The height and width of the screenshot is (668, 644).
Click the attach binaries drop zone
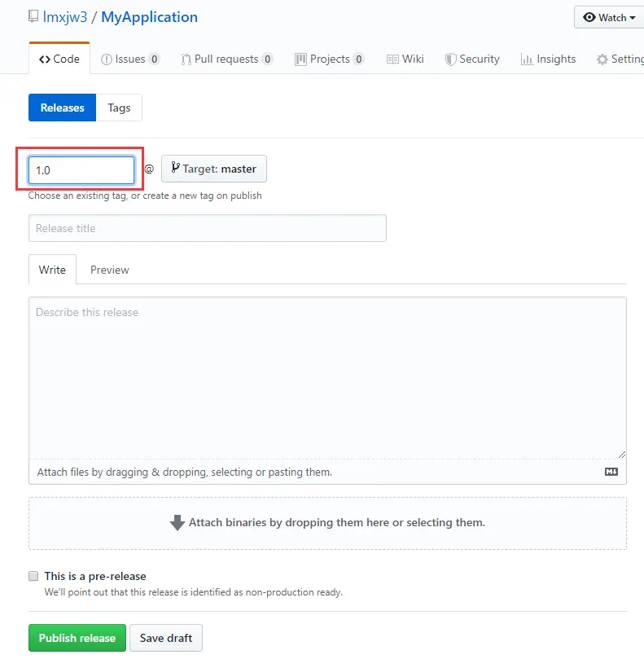coord(327,523)
